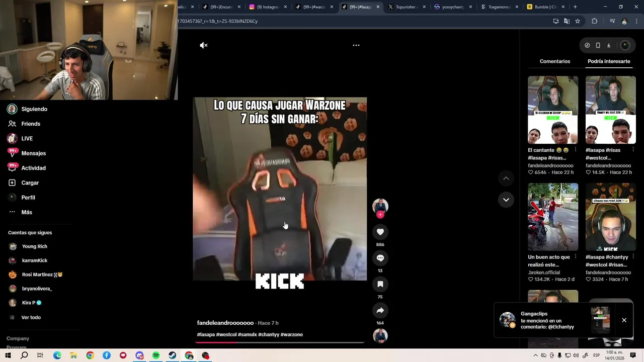Open the '#lasapa #risas #westcol' video thumbnail
644x362 pixels.
611,110
